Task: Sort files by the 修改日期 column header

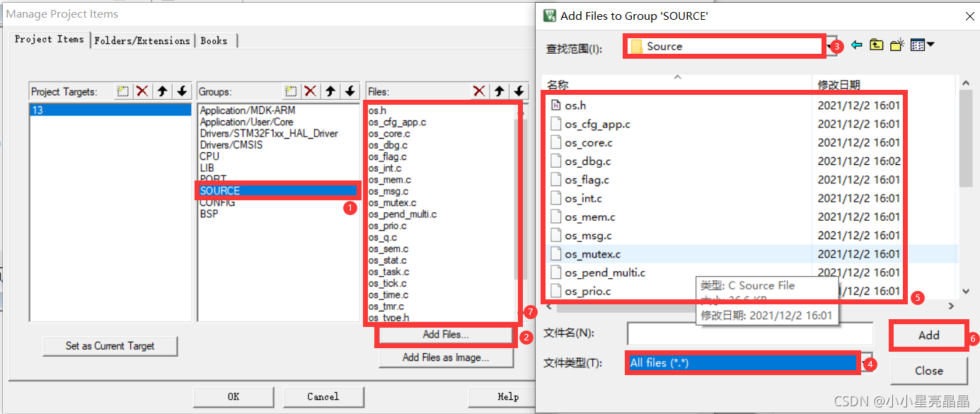Action: click(x=884, y=85)
